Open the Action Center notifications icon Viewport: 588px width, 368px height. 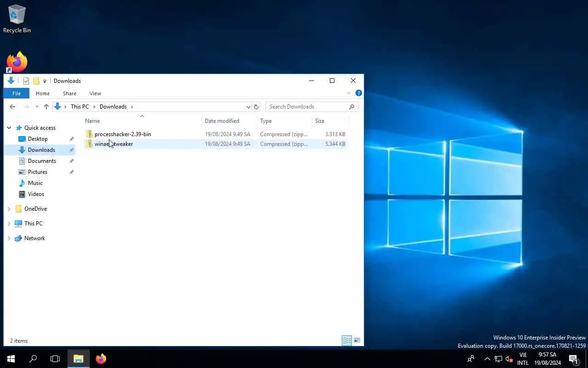point(573,359)
